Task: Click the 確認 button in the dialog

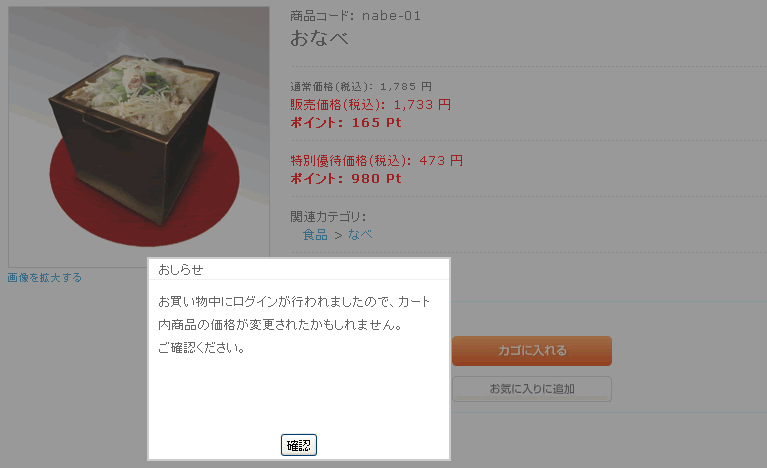Action: 299,445
